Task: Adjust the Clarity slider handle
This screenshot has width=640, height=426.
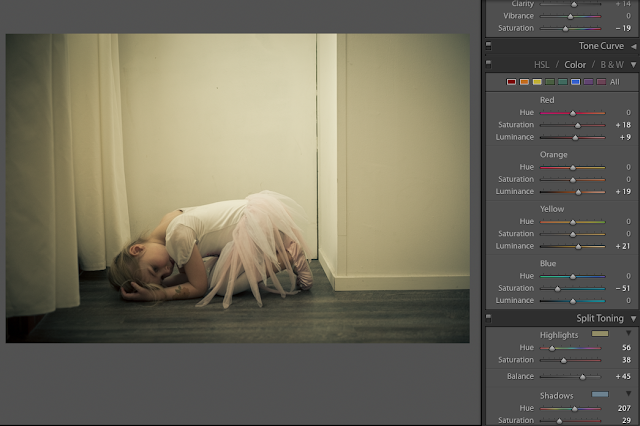Action: click(x=574, y=4)
